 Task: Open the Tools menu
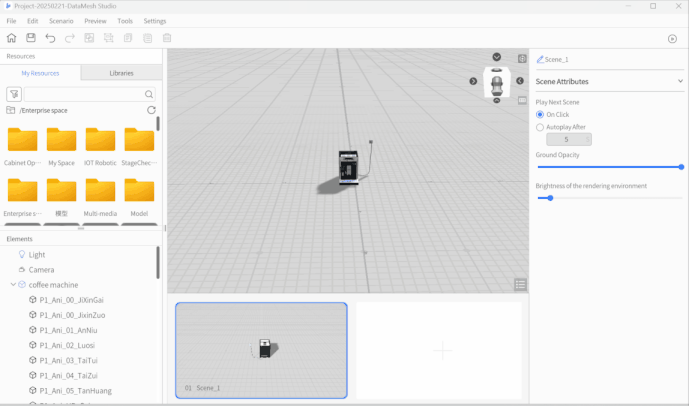click(125, 21)
